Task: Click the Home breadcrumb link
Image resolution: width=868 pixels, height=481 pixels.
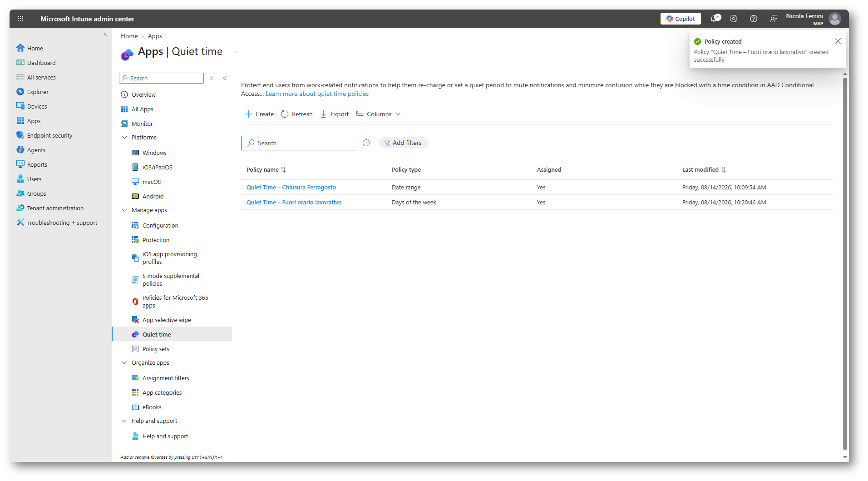Action: coord(129,36)
